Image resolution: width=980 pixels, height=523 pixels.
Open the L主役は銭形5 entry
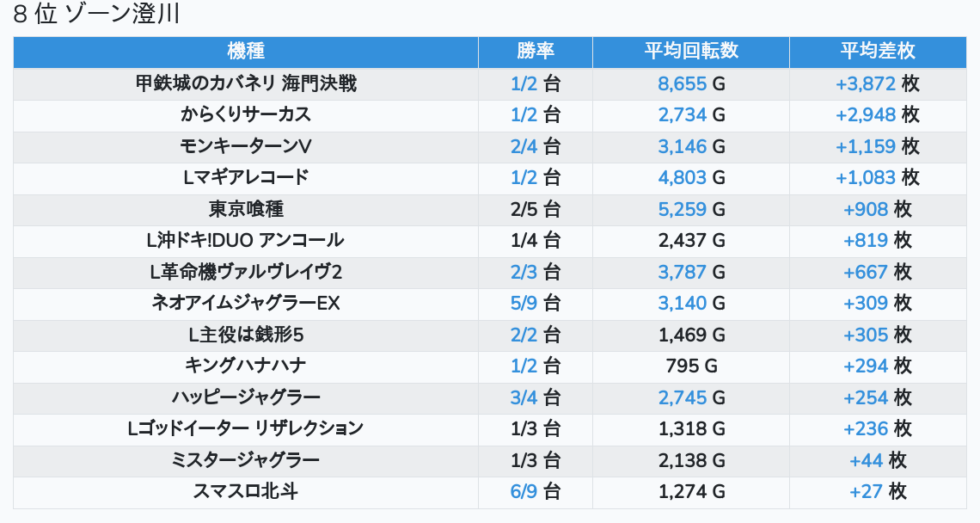[246, 335]
